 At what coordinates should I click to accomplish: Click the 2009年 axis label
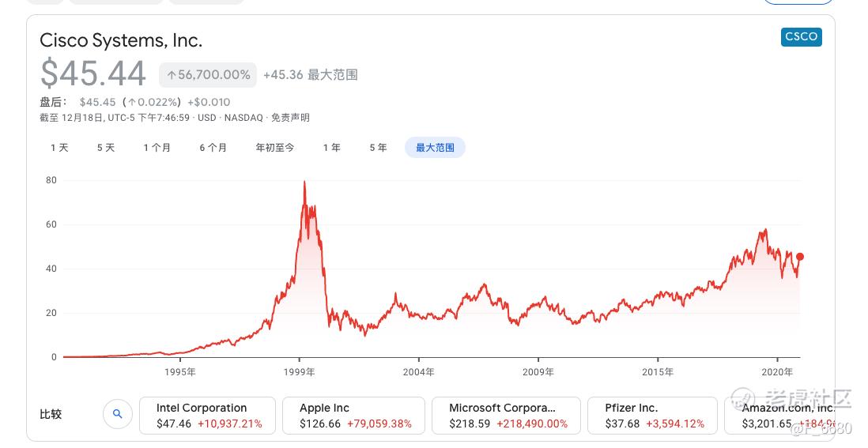point(538,372)
